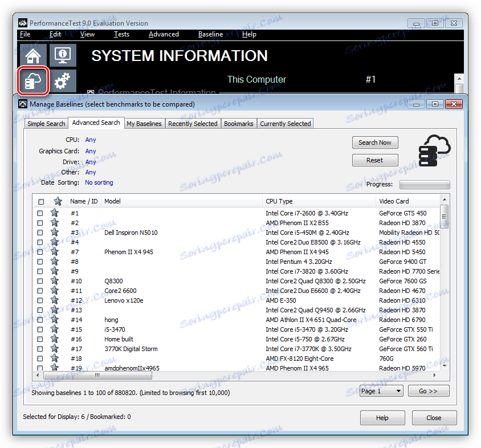Click the baseline list scroll-right arrow

[x=434, y=375]
